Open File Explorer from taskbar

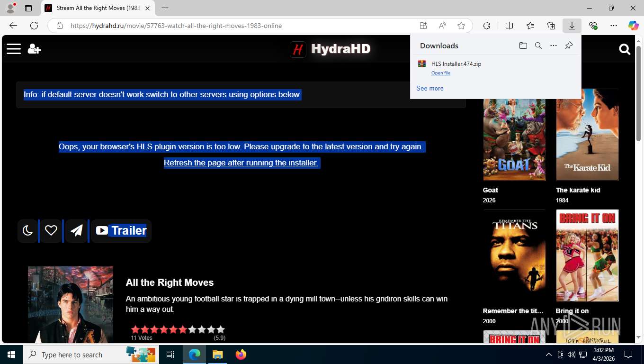217,355
